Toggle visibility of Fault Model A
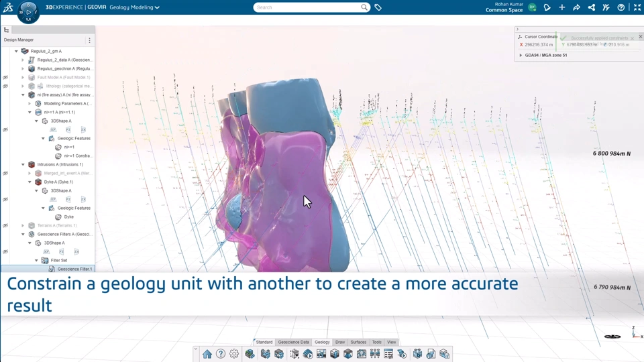The width and height of the screenshot is (644, 362). click(5, 77)
